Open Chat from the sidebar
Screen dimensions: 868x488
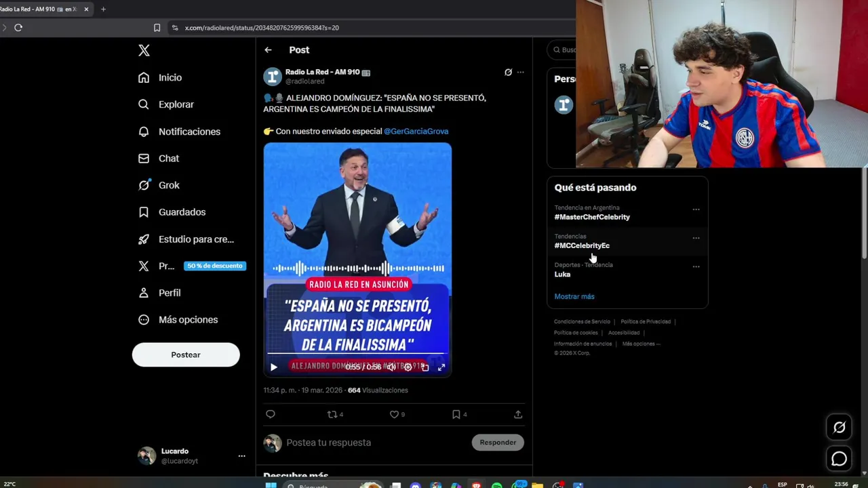(159, 158)
